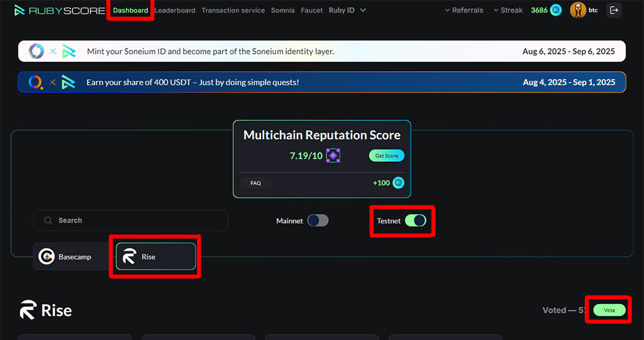Toggle the Mainnet switch
The height and width of the screenshot is (340, 644).
click(318, 220)
